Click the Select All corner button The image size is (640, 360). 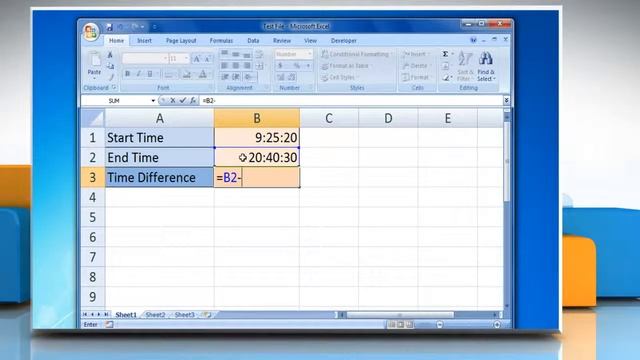coord(93,118)
